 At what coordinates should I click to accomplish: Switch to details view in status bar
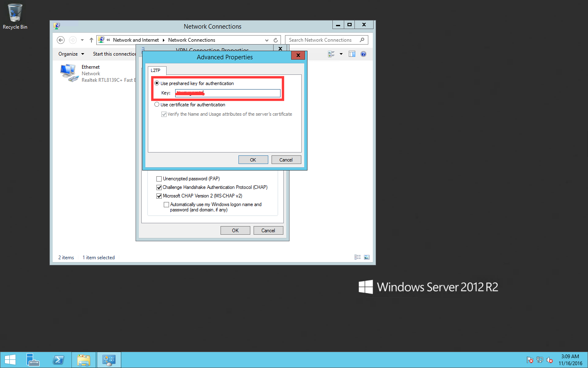[358, 257]
